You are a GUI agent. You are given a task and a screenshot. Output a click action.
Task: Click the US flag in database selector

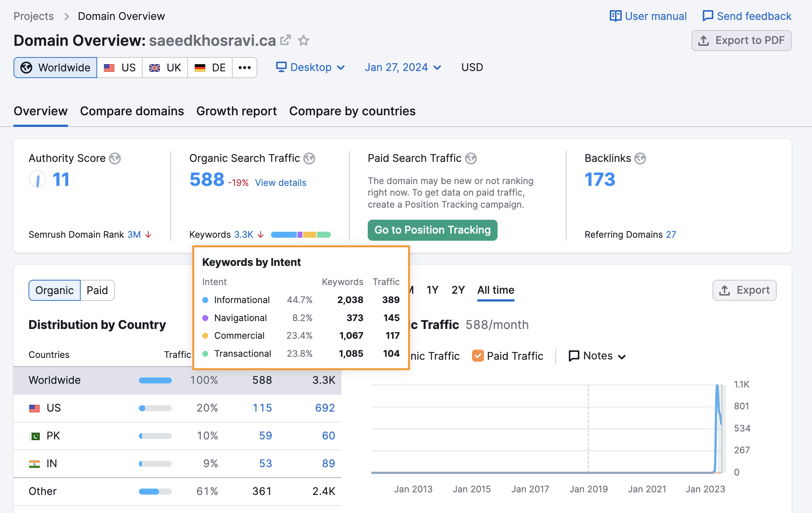pyautogui.click(x=109, y=68)
